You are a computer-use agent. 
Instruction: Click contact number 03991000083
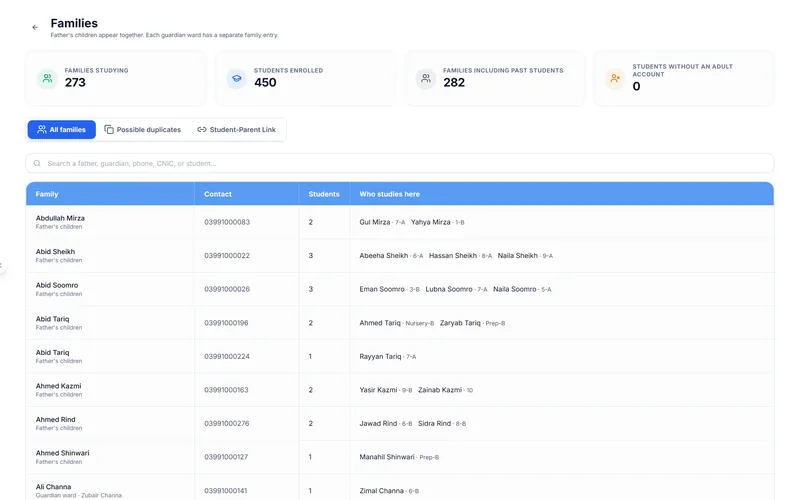[x=227, y=222]
